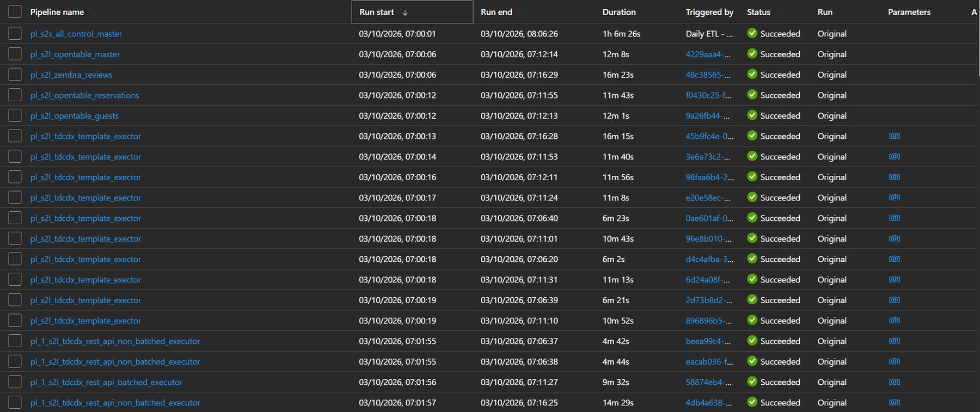View parameters for run 2d73b8d2

pos(894,300)
